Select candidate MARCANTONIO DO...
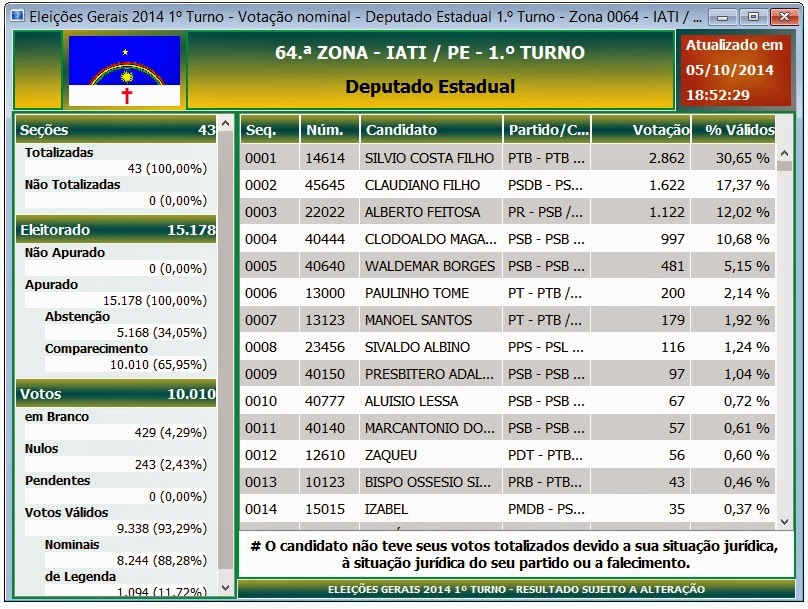The height and width of the screenshot is (609, 808). click(508, 428)
